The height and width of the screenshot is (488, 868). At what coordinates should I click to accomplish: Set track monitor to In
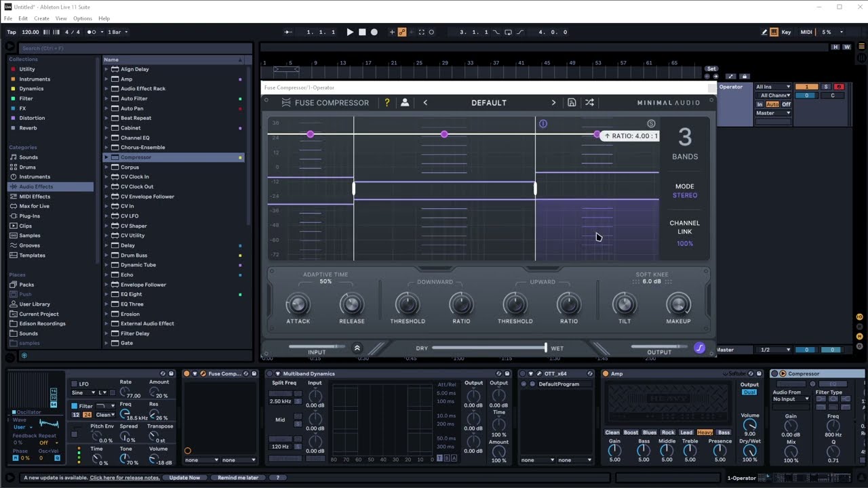760,104
